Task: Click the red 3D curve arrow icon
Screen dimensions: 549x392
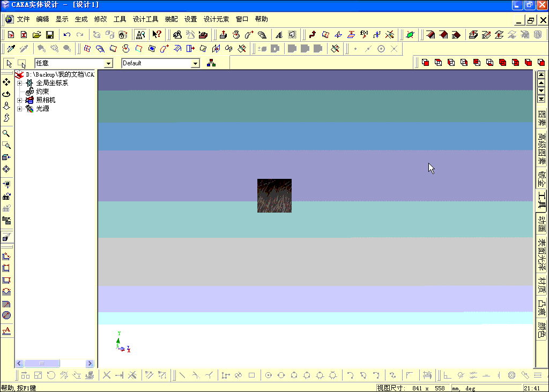Action: click(x=313, y=34)
